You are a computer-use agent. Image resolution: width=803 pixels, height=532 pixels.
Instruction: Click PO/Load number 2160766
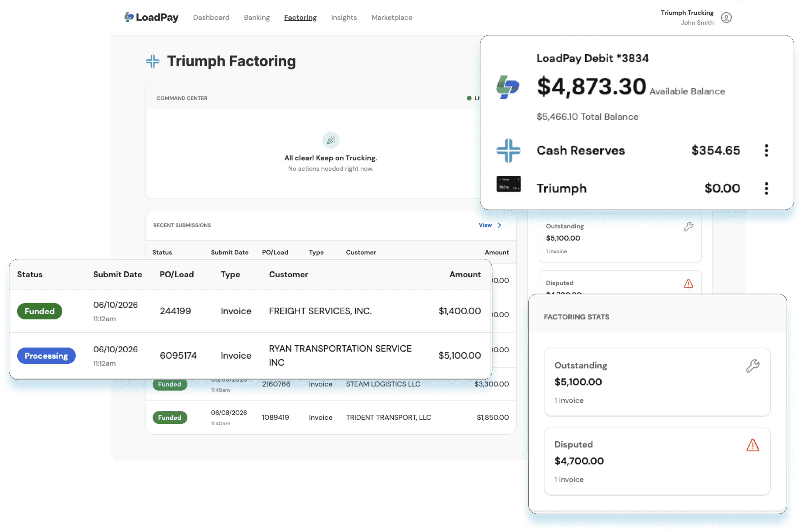tap(276, 384)
